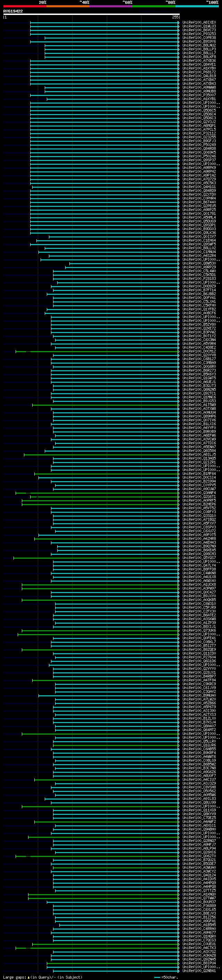Select hit label UniRef100_A1B5H5
This screenshot has width=222, height=980.
(x=199, y=925)
